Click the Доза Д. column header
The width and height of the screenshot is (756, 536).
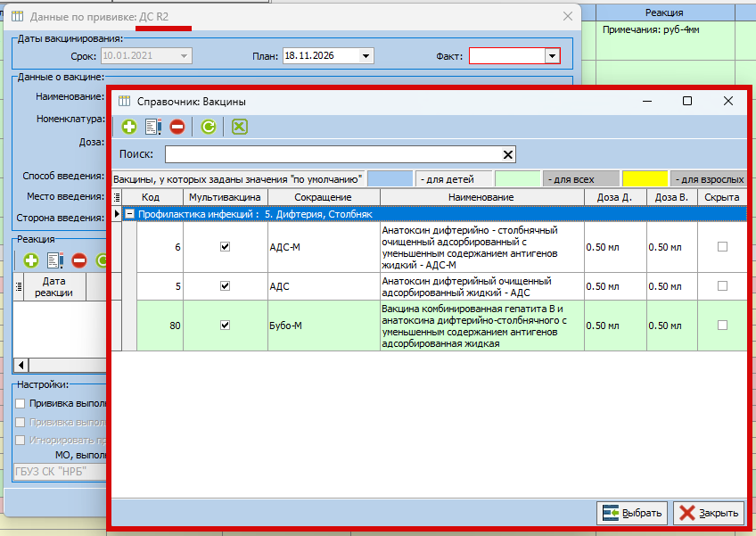(x=615, y=197)
